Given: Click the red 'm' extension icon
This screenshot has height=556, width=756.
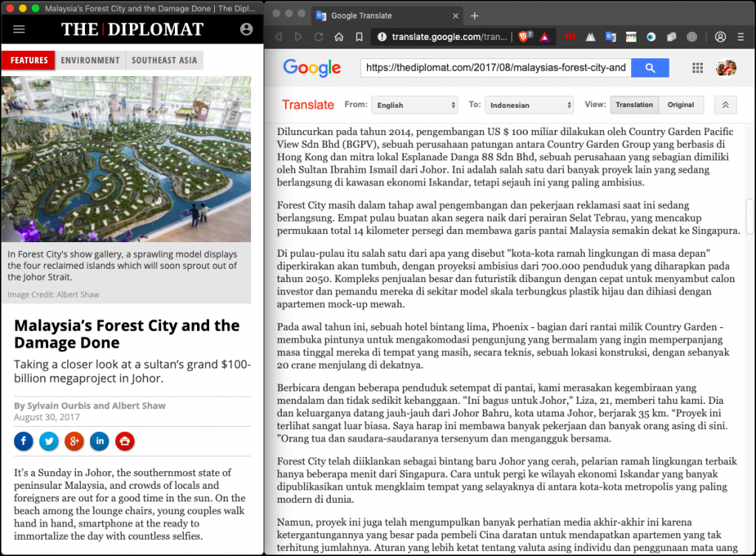Looking at the screenshot, I should 570,37.
